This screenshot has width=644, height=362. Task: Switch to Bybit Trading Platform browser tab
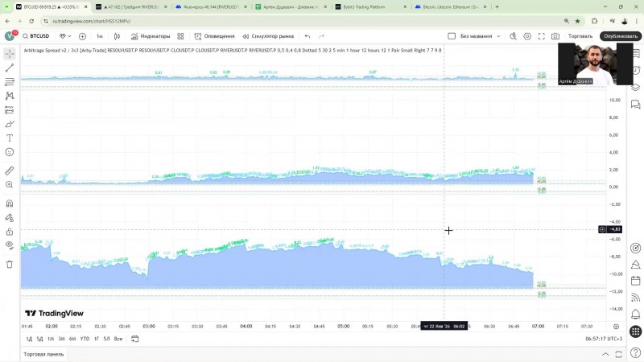[x=371, y=7]
